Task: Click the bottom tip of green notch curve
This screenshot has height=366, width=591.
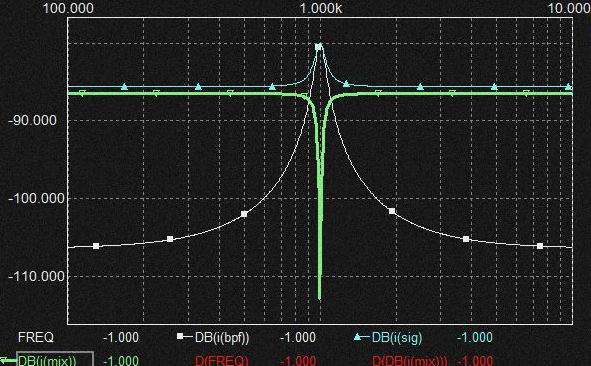Action: pyautogui.click(x=320, y=299)
